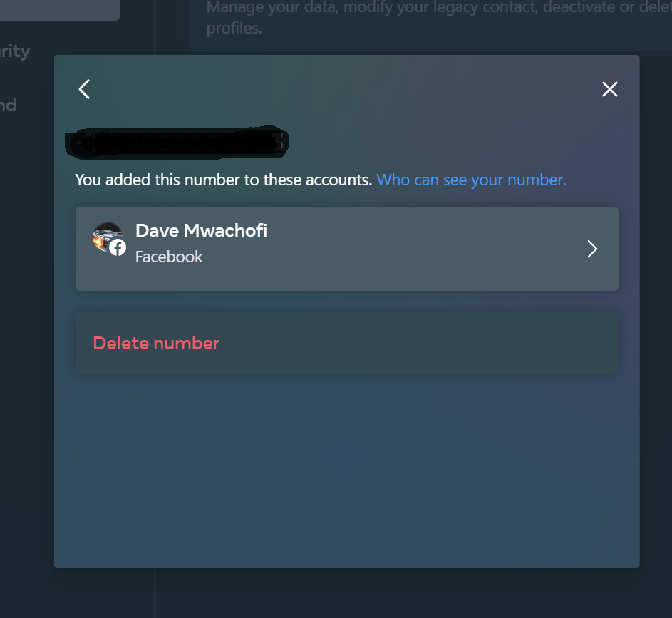Viewport: 672px width, 618px height.
Task: Open the partially visible 'rity' sidebar item
Action: click(15, 52)
